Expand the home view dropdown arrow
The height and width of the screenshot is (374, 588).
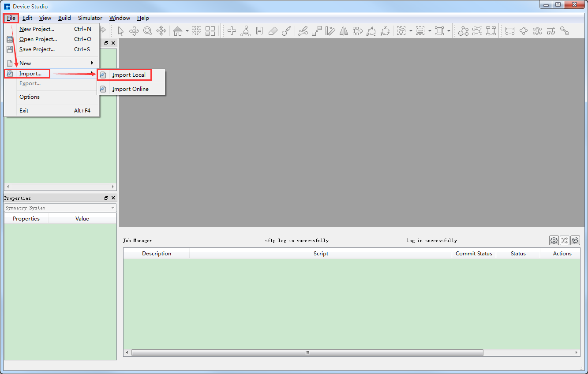[187, 31]
